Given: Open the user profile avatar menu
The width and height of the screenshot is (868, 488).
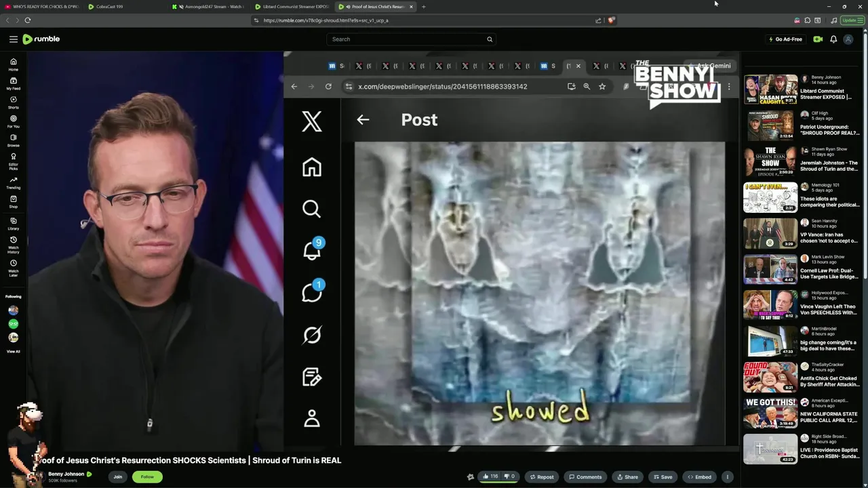Looking at the screenshot, I should tap(848, 39).
